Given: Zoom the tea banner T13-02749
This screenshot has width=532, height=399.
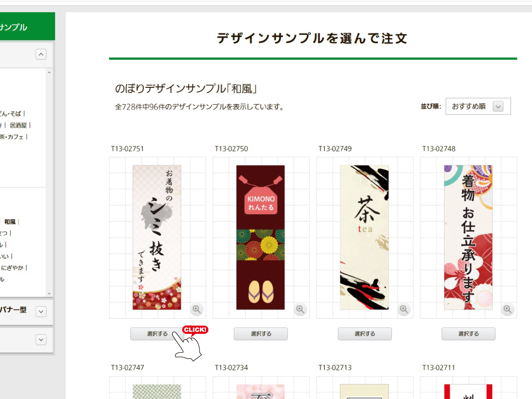Looking at the screenshot, I should 404,309.
